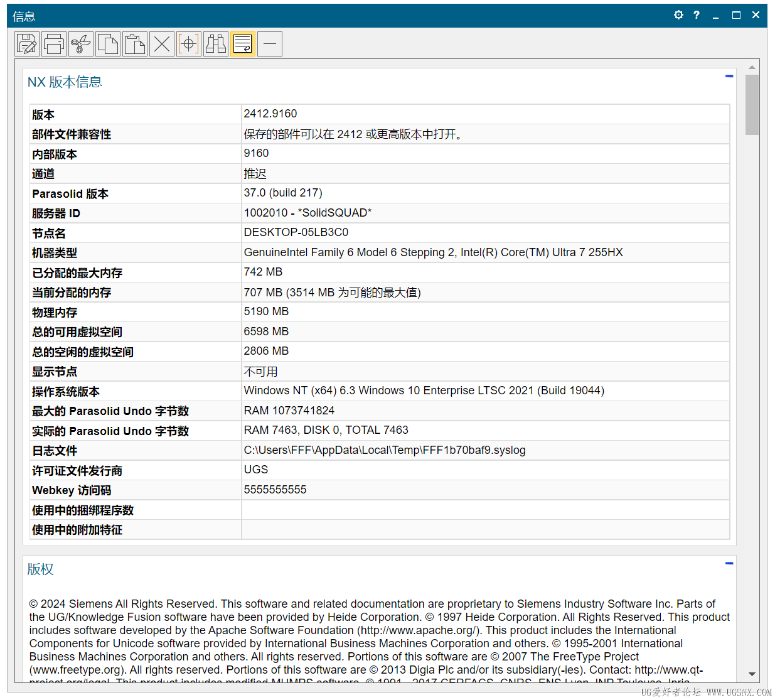Click the 使用中的捆绑程序数 label
Image resolution: width=775 pixels, height=700 pixels.
[83, 510]
